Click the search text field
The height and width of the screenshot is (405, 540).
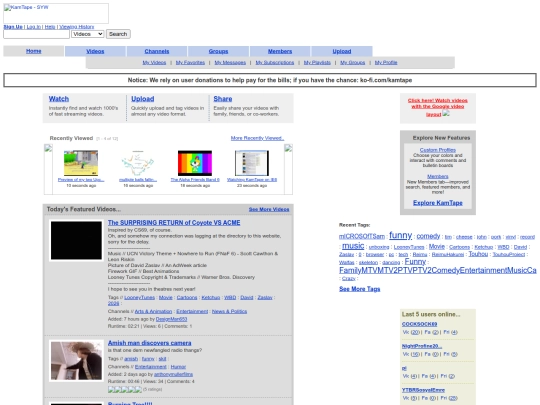(37, 34)
